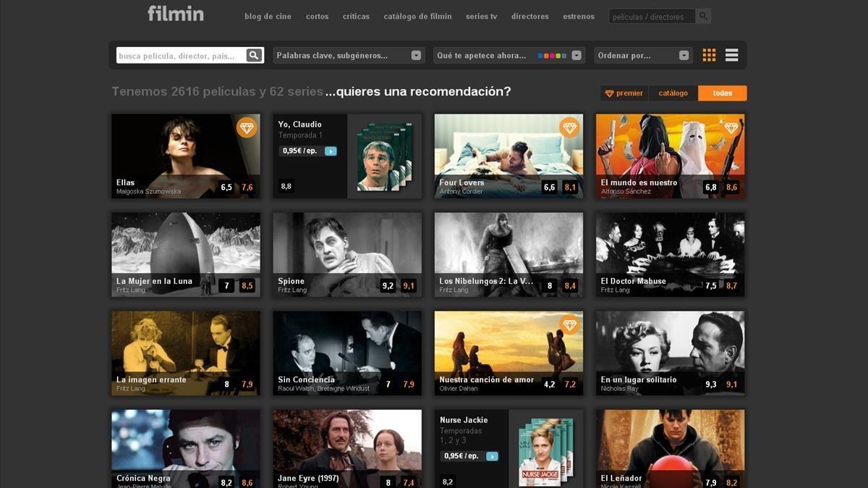The height and width of the screenshot is (488, 868).
Task: Click the magnifier in the películas / directores search field
Action: pyautogui.click(x=702, y=15)
